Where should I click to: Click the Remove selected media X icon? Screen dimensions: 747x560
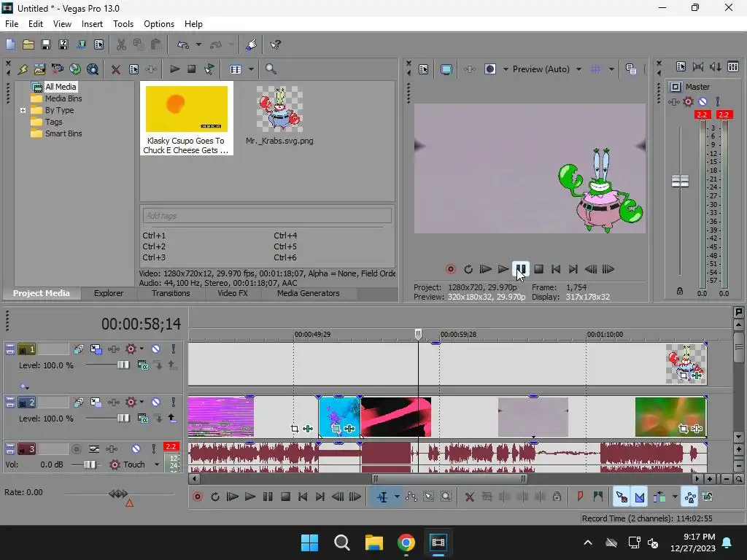(x=115, y=69)
